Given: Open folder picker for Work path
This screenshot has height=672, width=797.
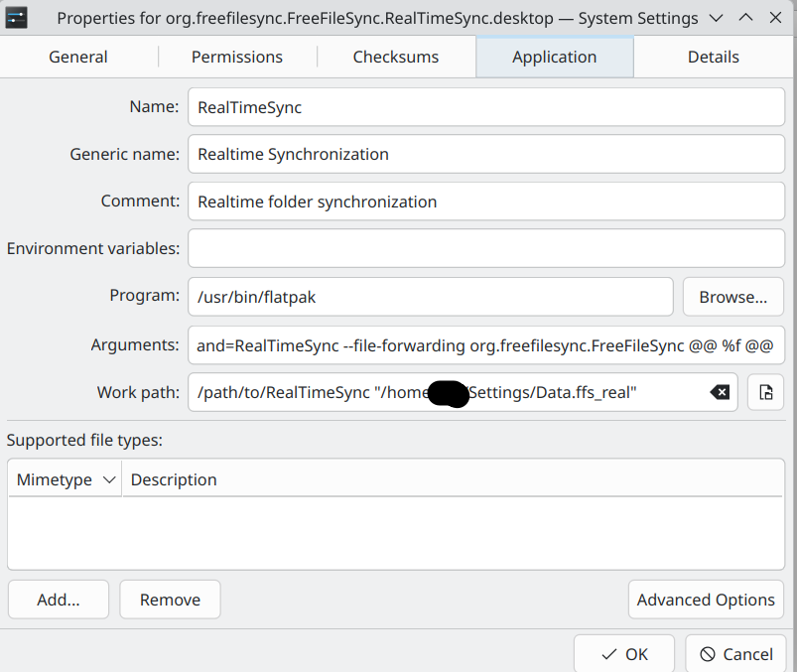Looking at the screenshot, I should pos(765,392).
